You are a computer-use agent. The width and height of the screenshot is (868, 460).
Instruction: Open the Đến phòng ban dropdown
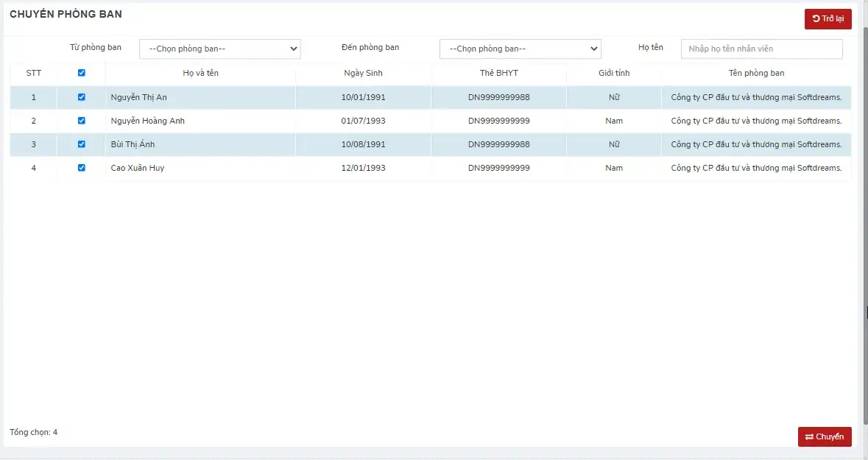[x=520, y=49]
